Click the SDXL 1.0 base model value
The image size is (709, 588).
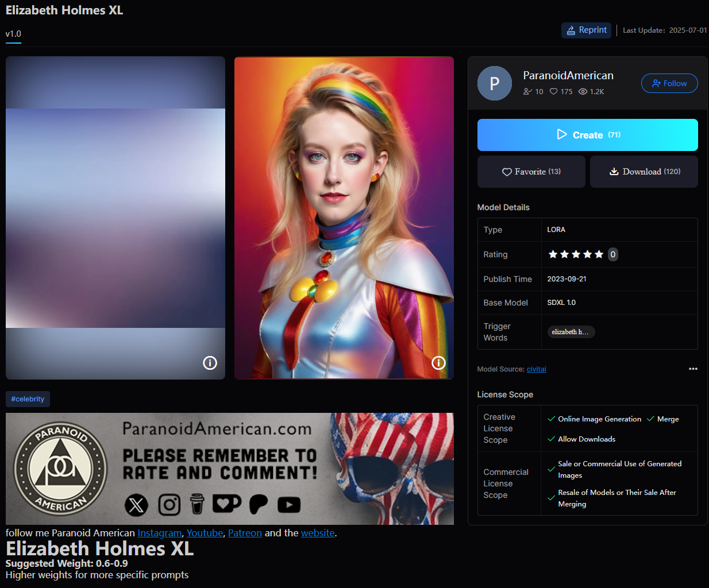coord(561,303)
